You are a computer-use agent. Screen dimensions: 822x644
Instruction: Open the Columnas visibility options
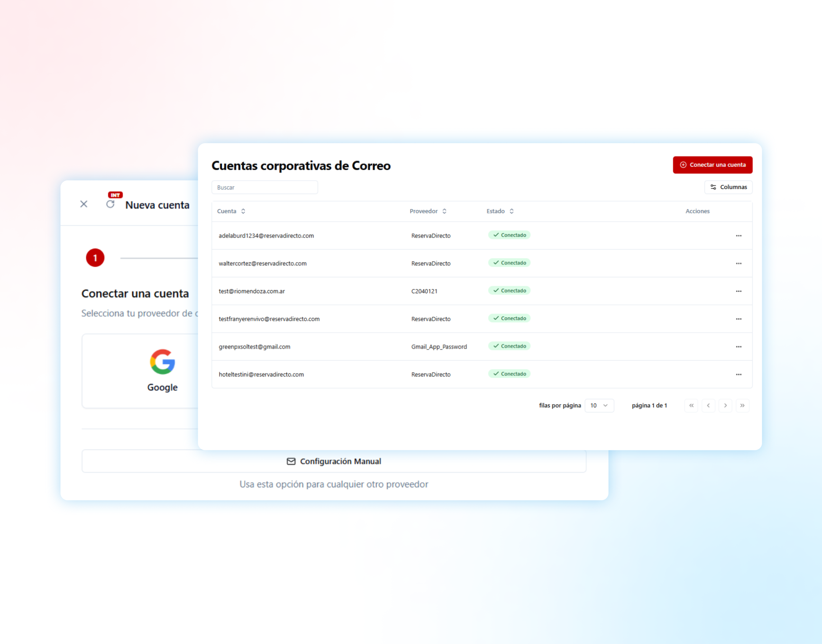(x=728, y=187)
